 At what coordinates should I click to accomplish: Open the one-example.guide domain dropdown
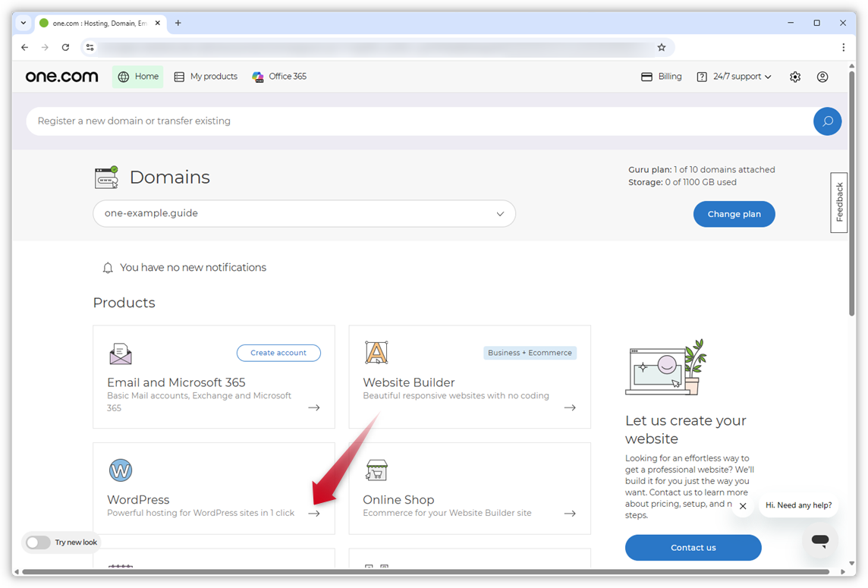[500, 213]
